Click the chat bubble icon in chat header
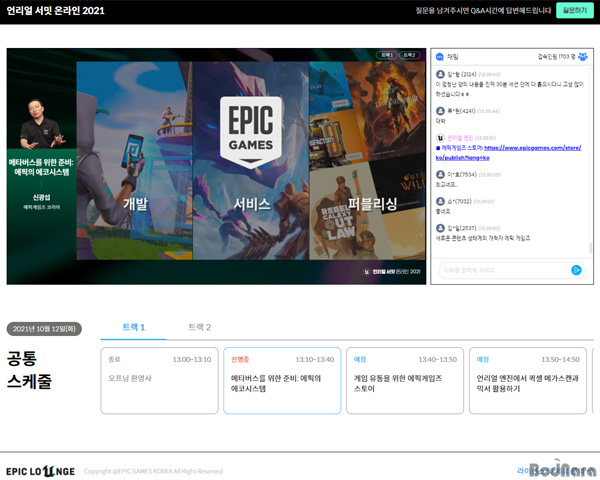Viewport: 600px width, 480px height. tap(440, 57)
